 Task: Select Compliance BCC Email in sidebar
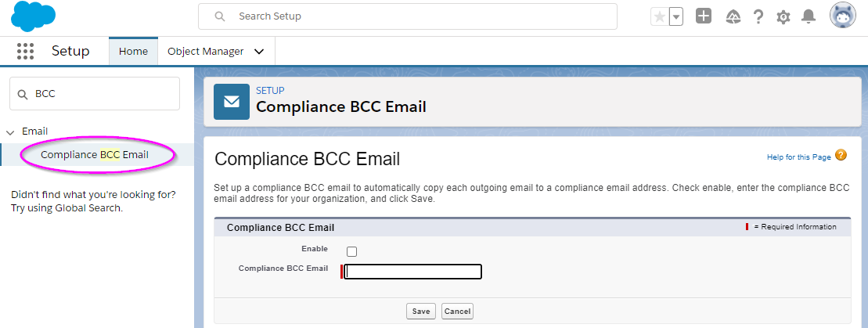click(x=95, y=154)
